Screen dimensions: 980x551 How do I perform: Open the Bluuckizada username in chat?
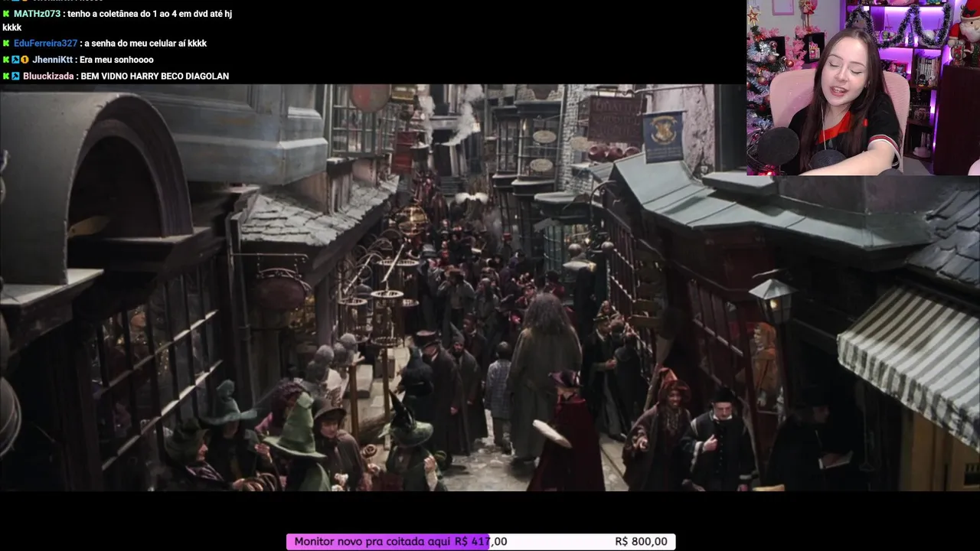(x=48, y=77)
